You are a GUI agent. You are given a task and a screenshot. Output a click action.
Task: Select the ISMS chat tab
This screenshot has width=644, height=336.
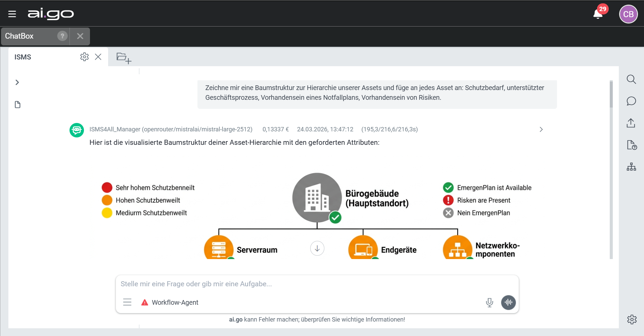click(23, 57)
